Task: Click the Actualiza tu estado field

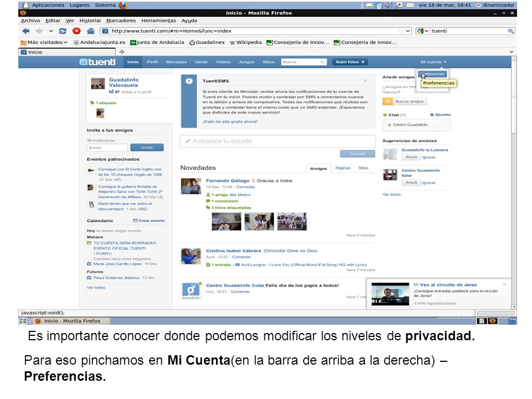Action: coord(278,141)
